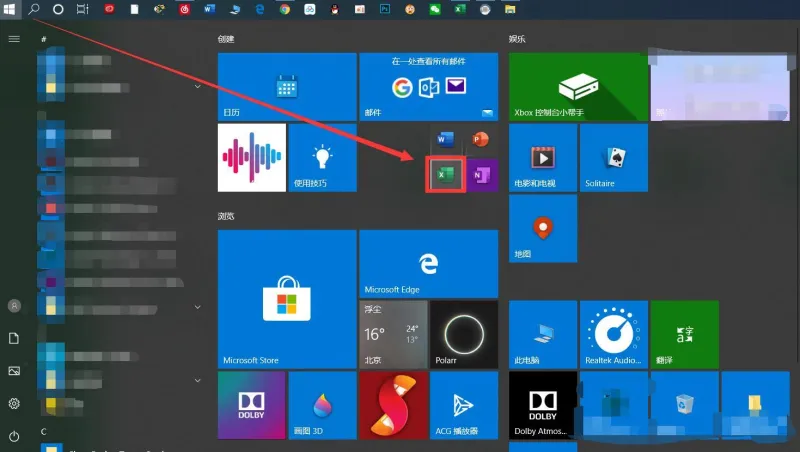Open the 北京 weather tile
800x452 pixels.
pyautogui.click(x=393, y=335)
